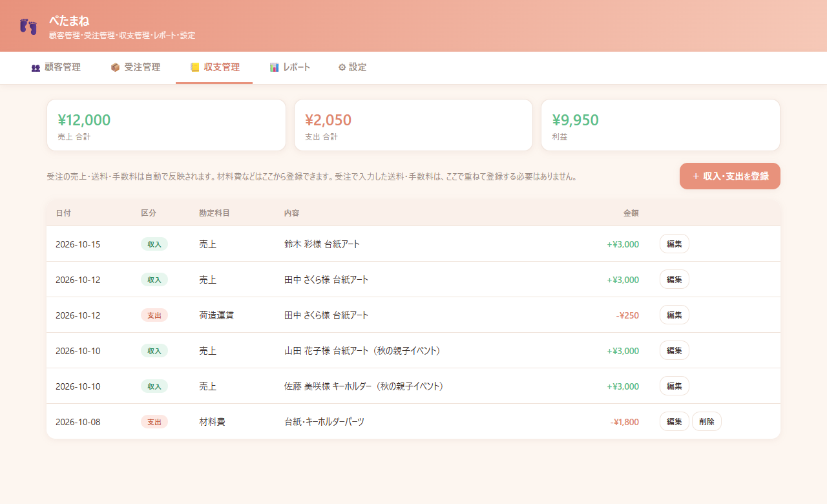The height and width of the screenshot is (504, 827).
Task: Click the 日付 column header
Action: coord(63,213)
